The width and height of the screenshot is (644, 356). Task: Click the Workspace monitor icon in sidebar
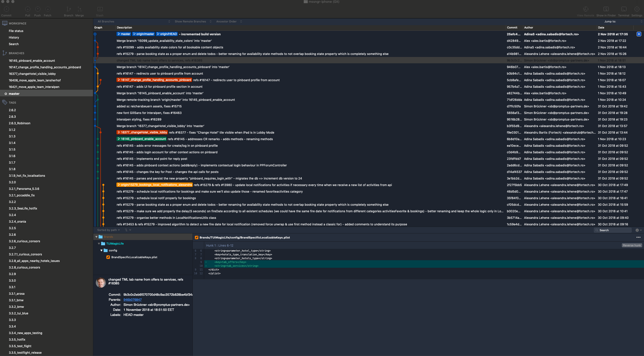coord(5,23)
